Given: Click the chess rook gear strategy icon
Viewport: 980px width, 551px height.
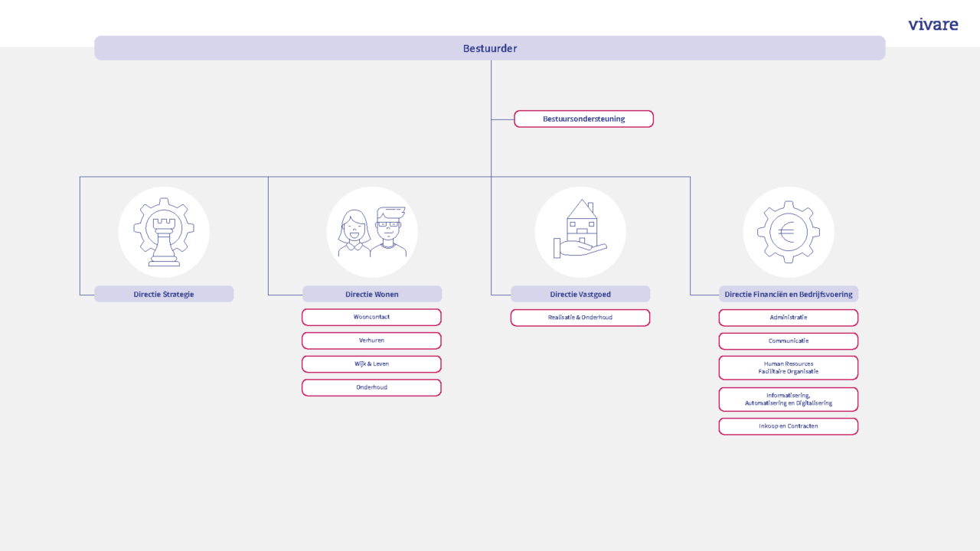Looking at the screenshot, I should [164, 232].
